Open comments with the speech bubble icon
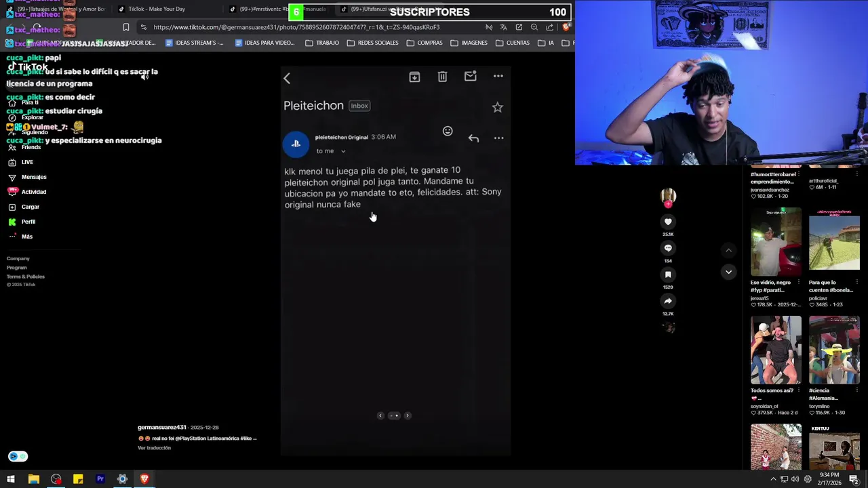The width and height of the screenshot is (868, 488). (668, 248)
